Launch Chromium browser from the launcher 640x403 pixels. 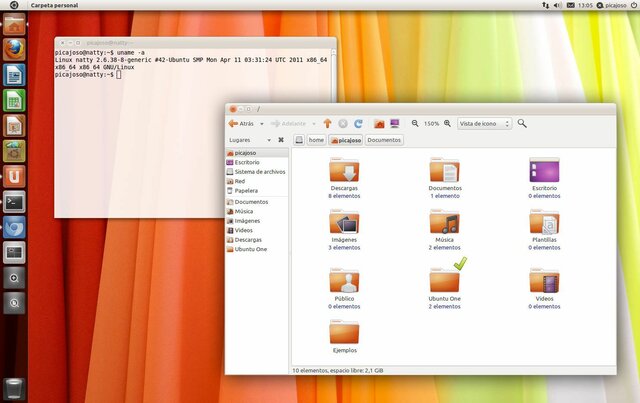click(14, 227)
